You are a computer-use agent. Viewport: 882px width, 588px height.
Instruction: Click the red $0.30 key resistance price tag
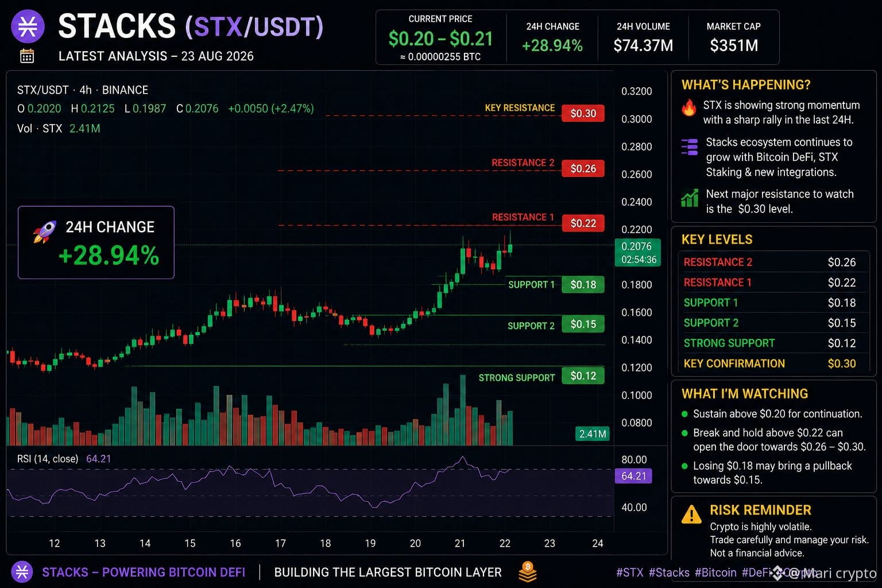pyautogui.click(x=583, y=114)
